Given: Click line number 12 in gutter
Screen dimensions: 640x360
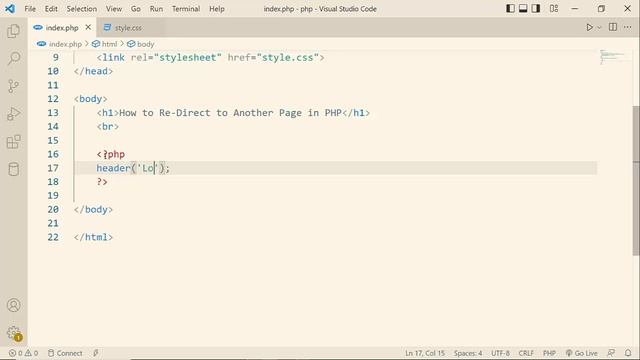Looking at the screenshot, I should click(53, 99).
